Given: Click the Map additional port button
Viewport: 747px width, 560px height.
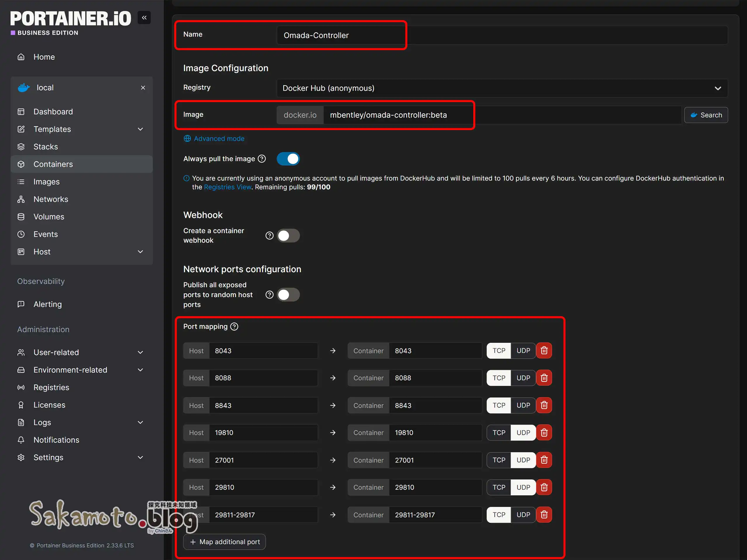Looking at the screenshot, I should tap(225, 542).
